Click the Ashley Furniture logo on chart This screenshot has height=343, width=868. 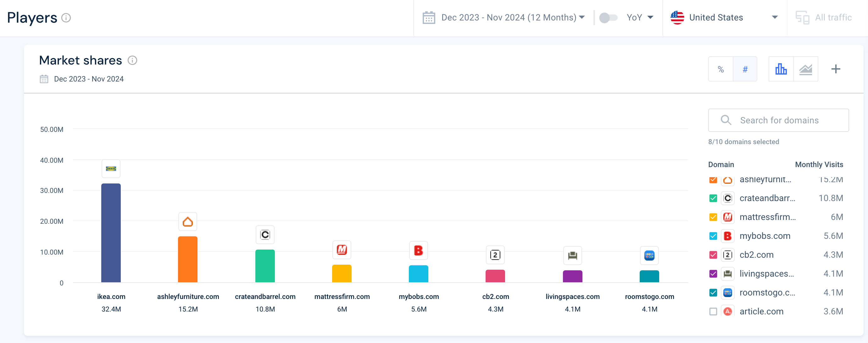pos(188,222)
